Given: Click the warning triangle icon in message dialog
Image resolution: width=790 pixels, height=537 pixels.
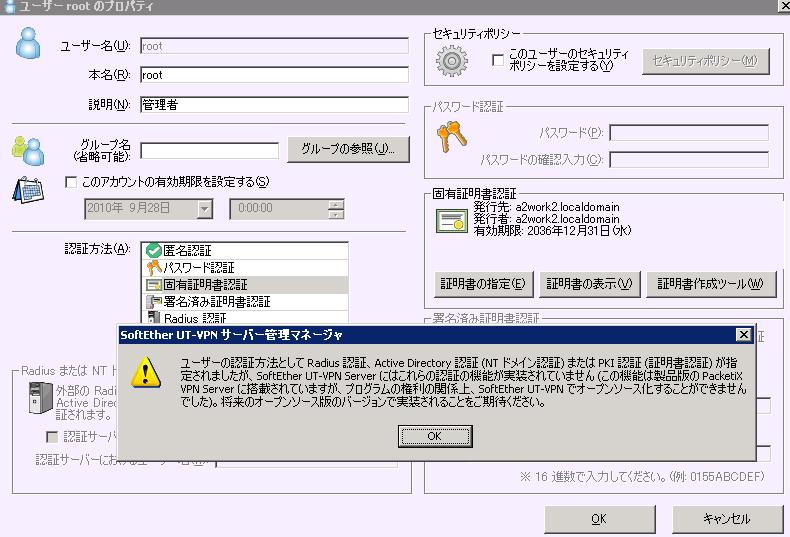Looking at the screenshot, I should tap(146, 373).
